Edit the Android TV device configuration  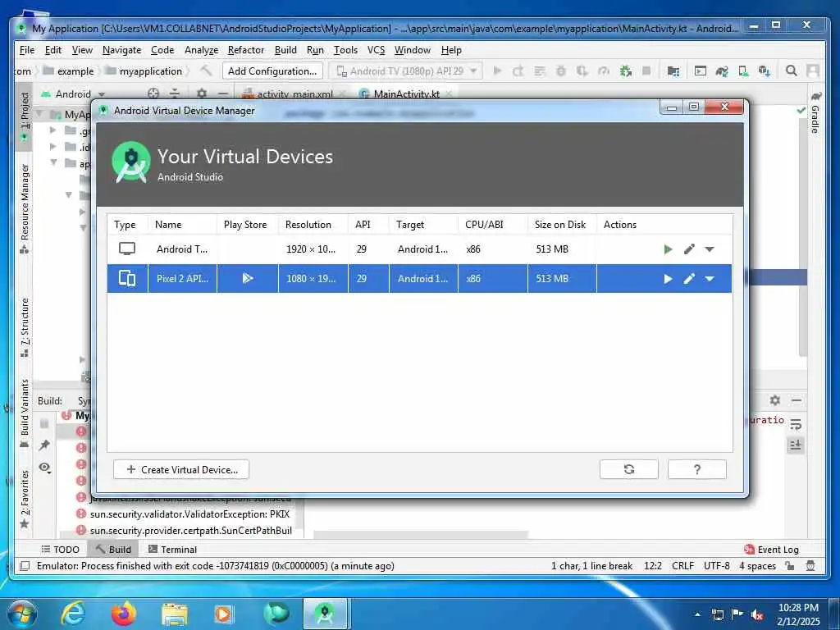[689, 249]
